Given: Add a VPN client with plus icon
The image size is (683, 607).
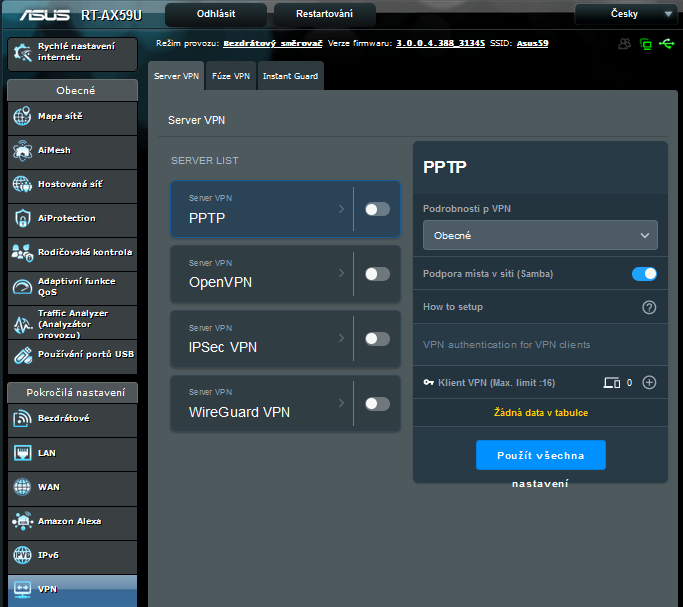Looking at the screenshot, I should 649,382.
